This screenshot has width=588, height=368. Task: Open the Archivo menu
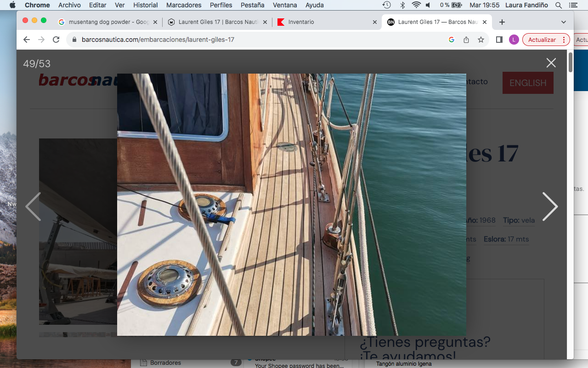coord(69,5)
